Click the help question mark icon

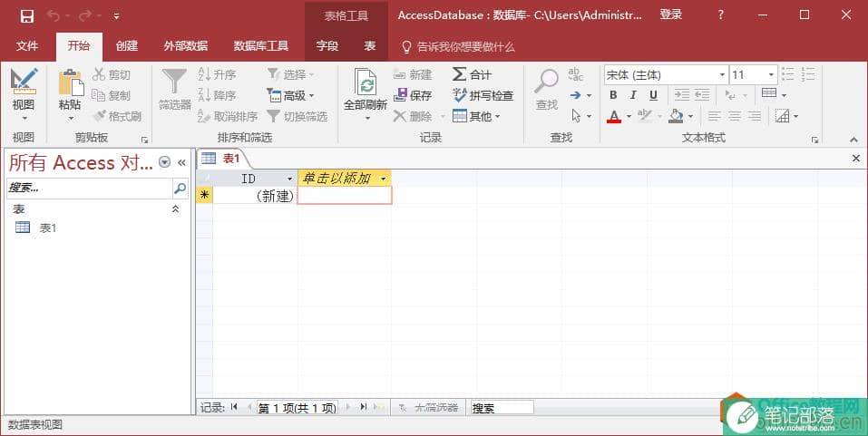(x=720, y=15)
